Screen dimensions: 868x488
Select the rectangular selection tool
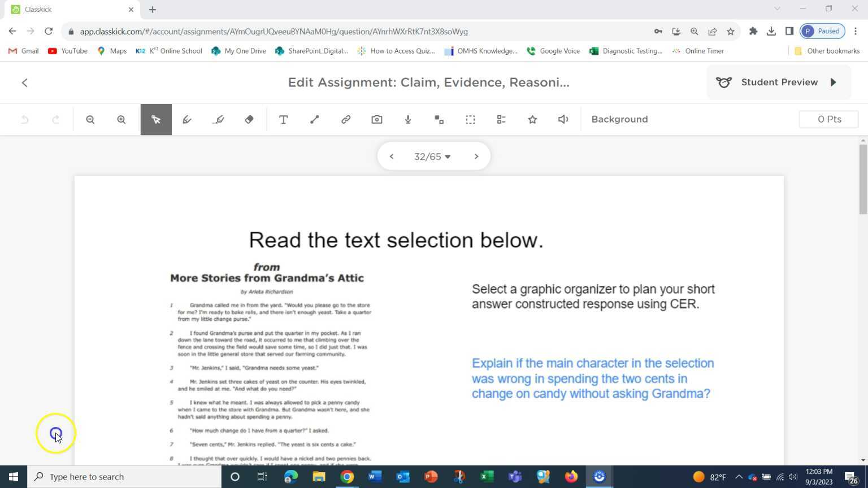[x=470, y=119]
